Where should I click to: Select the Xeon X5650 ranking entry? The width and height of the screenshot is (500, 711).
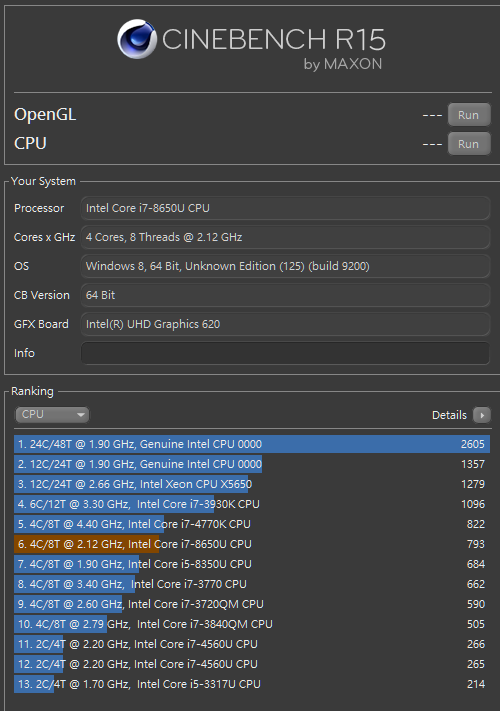point(252,484)
